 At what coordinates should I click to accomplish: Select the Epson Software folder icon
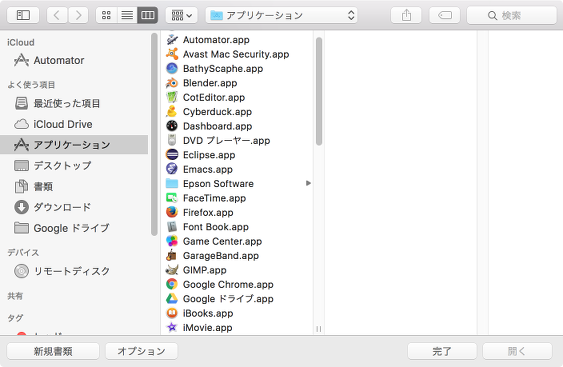click(x=172, y=183)
